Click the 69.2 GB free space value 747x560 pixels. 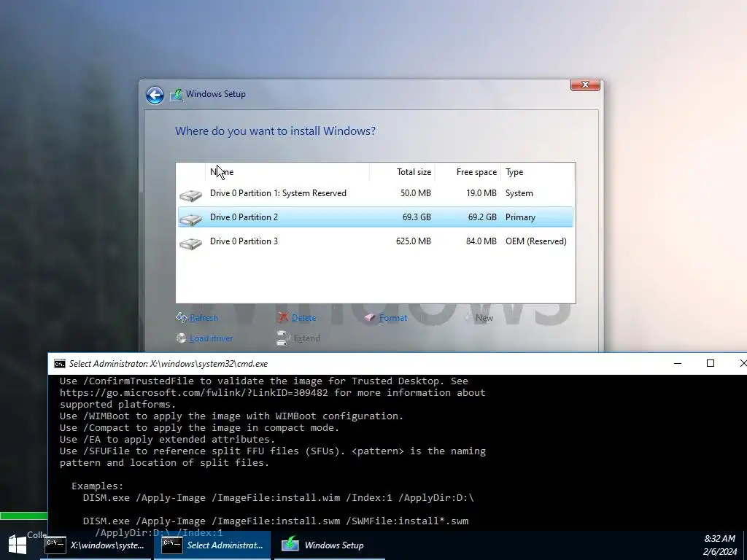[x=482, y=217]
